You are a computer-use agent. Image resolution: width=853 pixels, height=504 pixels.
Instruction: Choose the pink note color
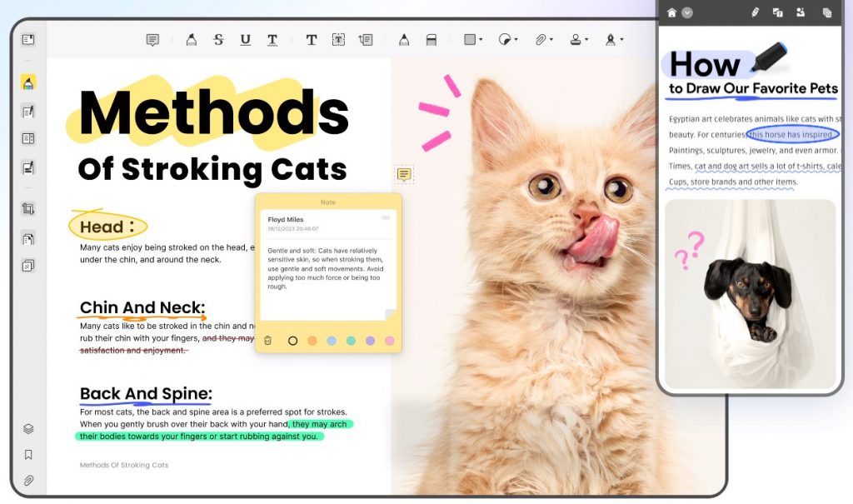[x=390, y=341]
